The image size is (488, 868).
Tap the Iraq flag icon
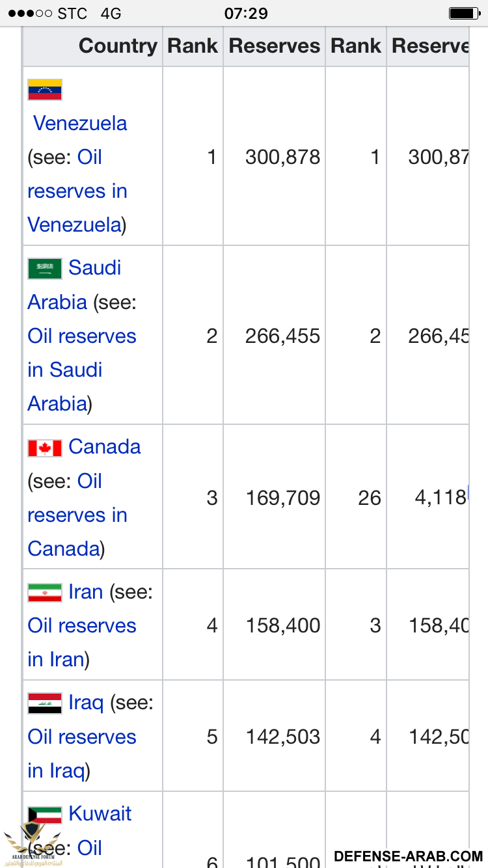(45, 703)
